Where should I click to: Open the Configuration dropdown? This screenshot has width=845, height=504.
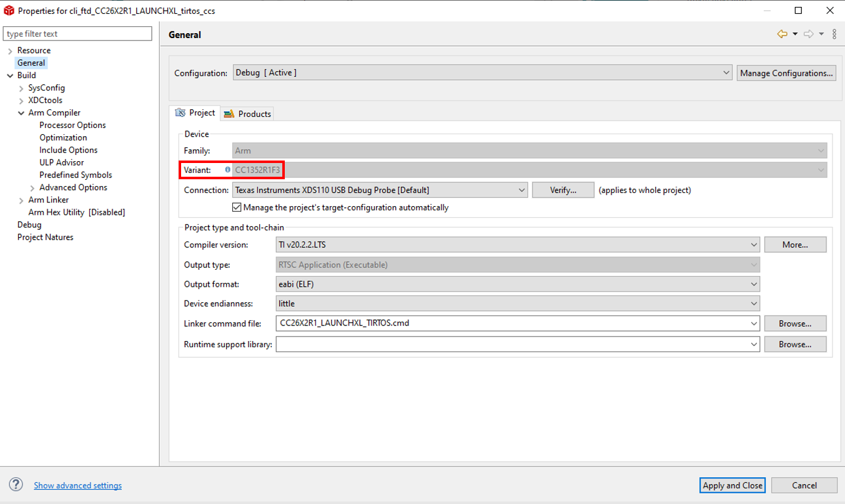pos(482,73)
